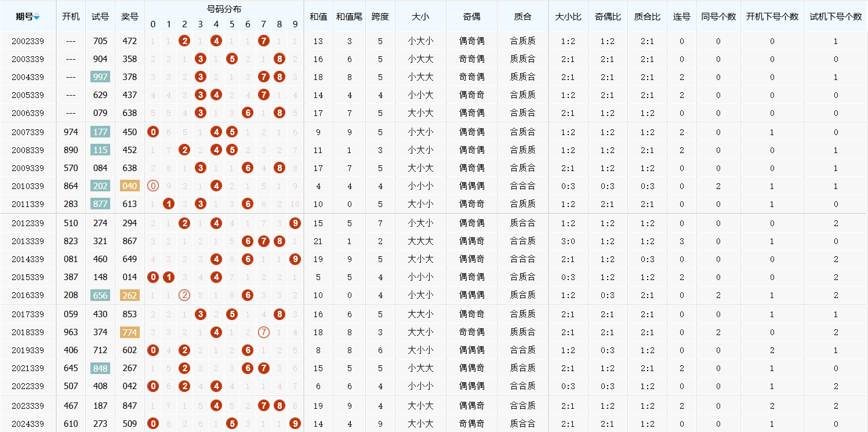Click red ball 9 in row 2012339

tap(295, 223)
